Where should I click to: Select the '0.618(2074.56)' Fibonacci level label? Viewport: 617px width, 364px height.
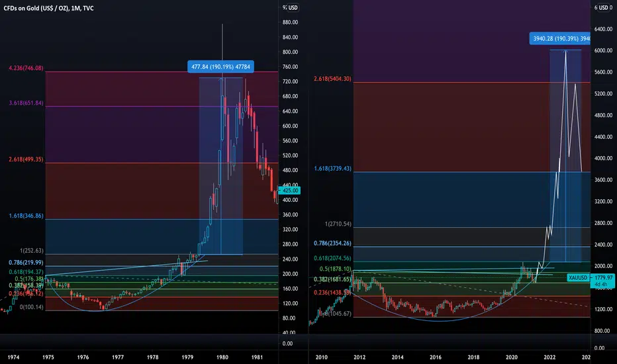(x=332, y=258)
